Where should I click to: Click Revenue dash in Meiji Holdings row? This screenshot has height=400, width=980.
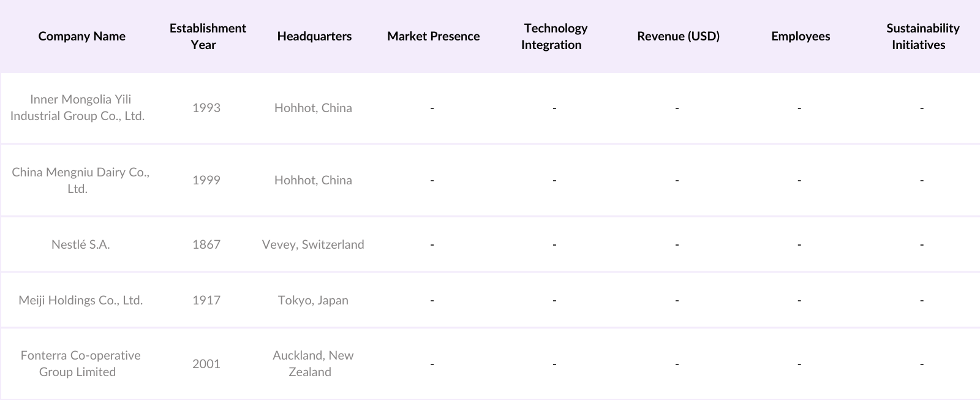pos(677,300)
